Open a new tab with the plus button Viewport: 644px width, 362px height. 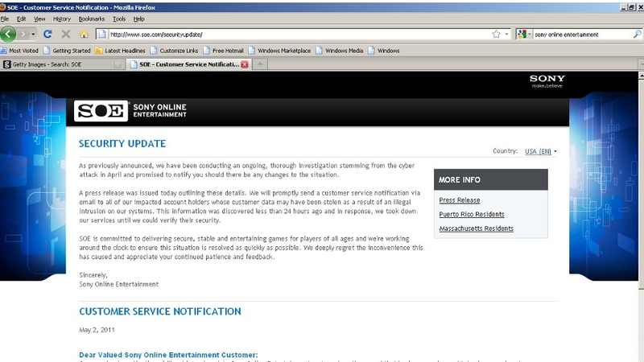click(x=260, y=64)
